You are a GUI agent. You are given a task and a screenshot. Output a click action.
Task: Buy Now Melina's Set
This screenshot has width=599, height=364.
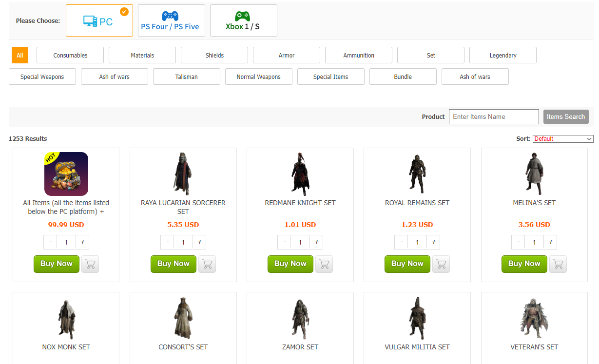tap(524, 264)
